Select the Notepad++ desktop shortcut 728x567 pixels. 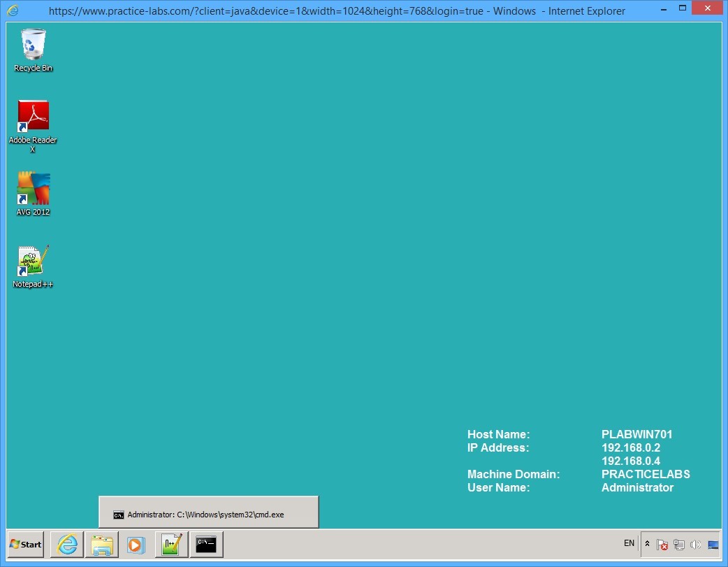coord(32,260)
